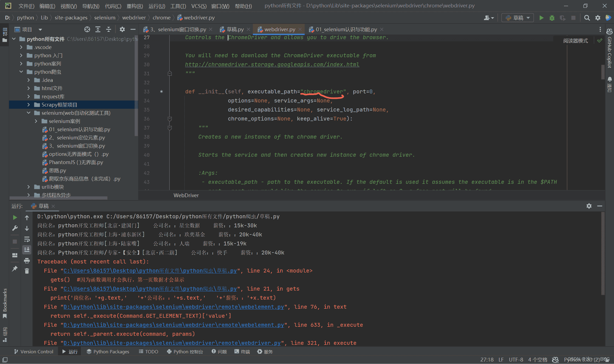
Task: Rerun the program in the run panel
Action: 15,217
